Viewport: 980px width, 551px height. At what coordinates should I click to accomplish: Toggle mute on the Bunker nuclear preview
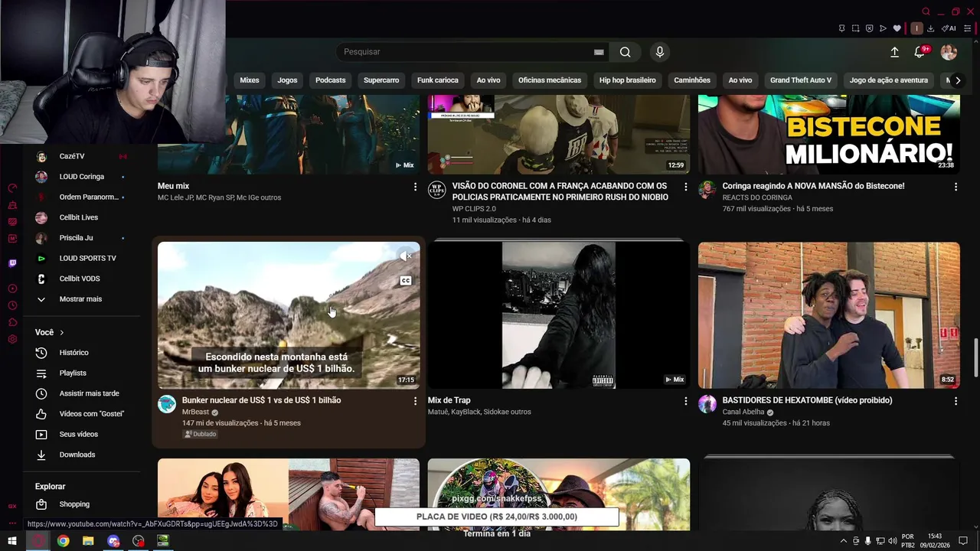(406, 256)
